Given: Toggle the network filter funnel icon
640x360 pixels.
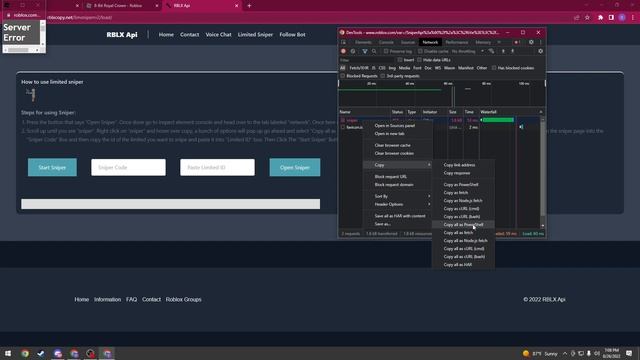Looking at the screenshot, I should click(364, 51).
